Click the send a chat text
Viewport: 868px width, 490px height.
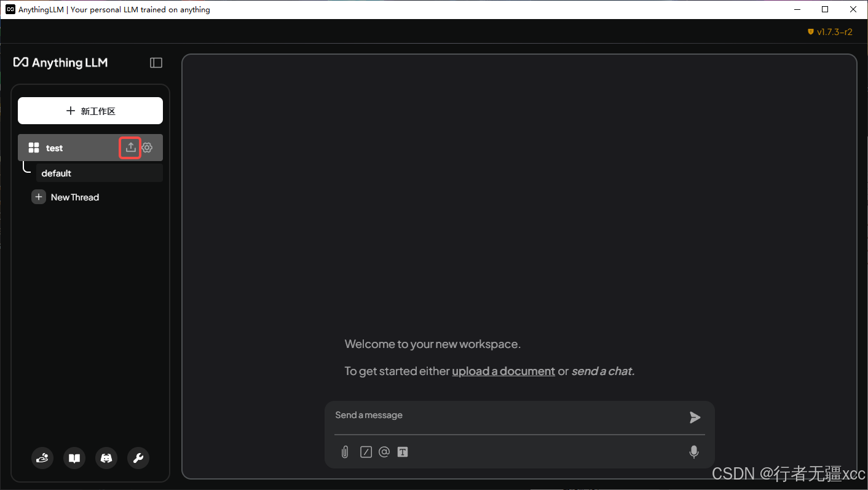[x=602, y=371]
